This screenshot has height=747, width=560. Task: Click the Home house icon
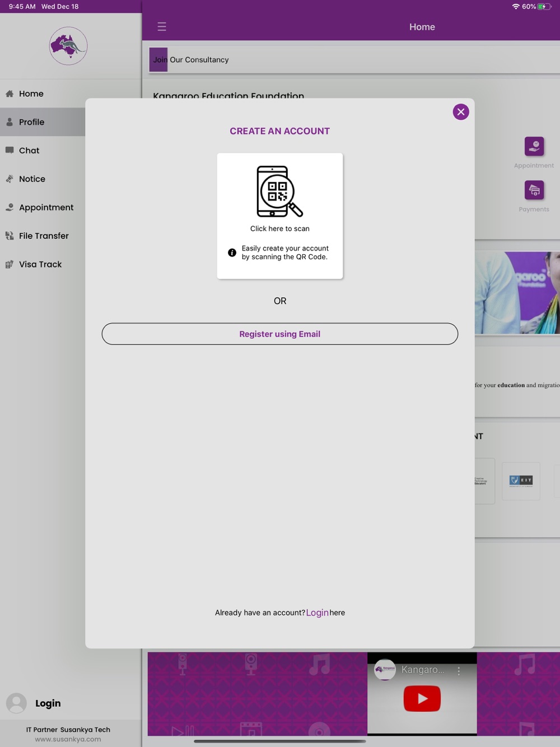(x=10, y=94)
